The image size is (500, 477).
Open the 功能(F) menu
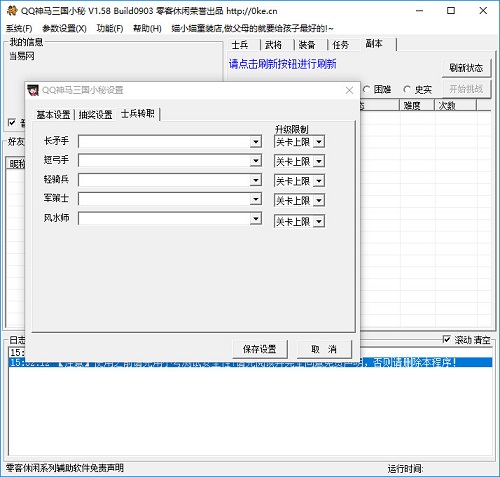click(110, 28)
